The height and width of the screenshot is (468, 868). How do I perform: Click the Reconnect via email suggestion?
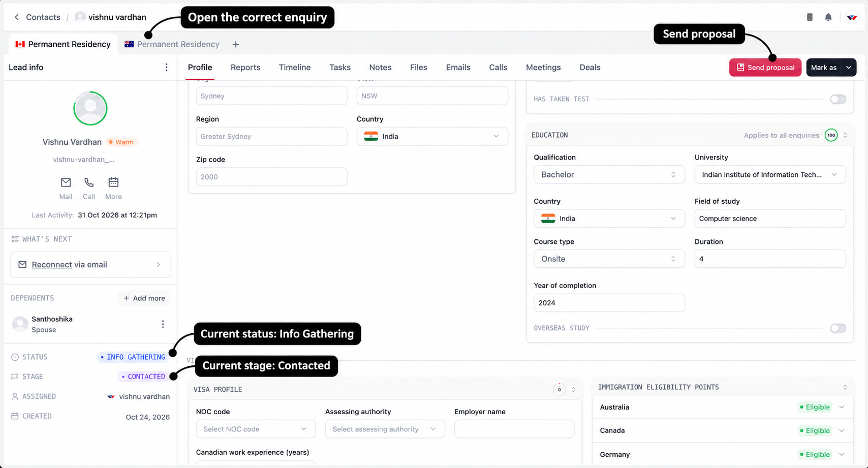tap(90, 265)
